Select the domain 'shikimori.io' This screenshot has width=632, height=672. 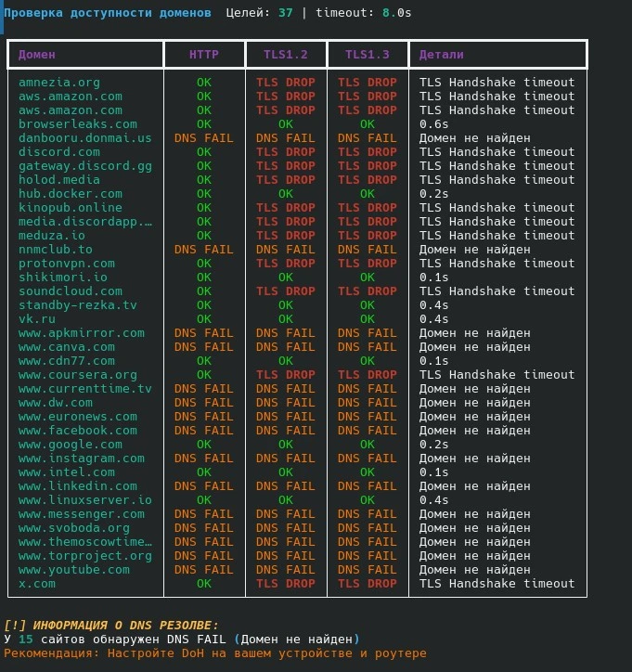(x=62, y=278)
